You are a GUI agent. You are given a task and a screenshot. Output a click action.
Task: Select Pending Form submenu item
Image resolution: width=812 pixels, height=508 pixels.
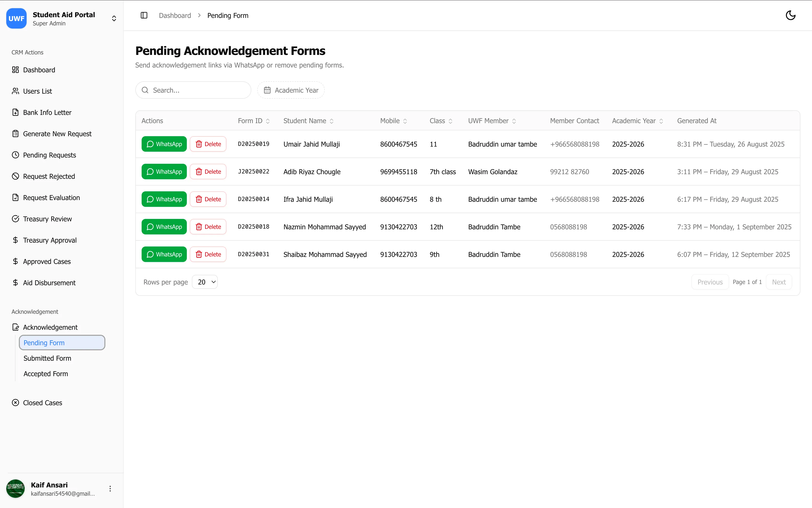coord(62,343)
